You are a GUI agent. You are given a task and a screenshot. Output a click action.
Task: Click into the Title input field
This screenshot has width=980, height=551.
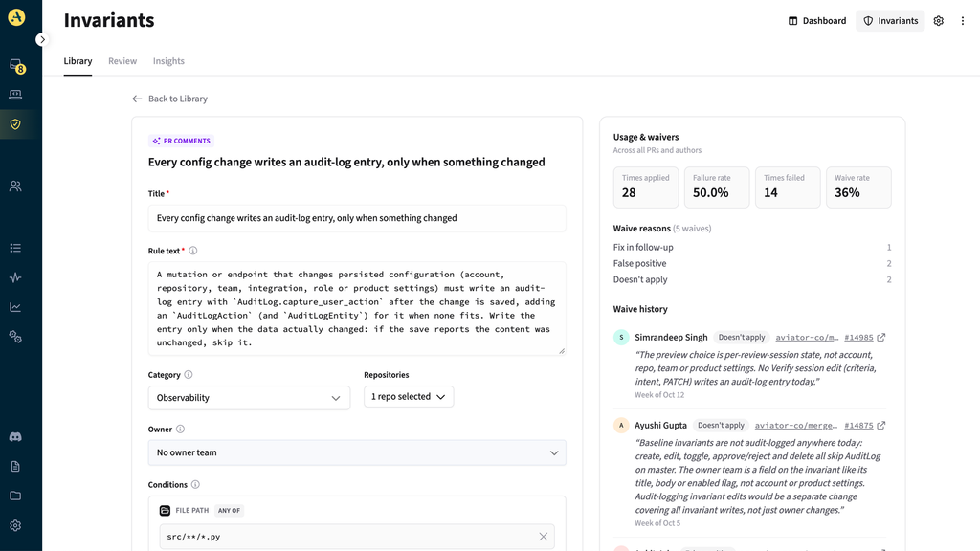tap(357, 218)
